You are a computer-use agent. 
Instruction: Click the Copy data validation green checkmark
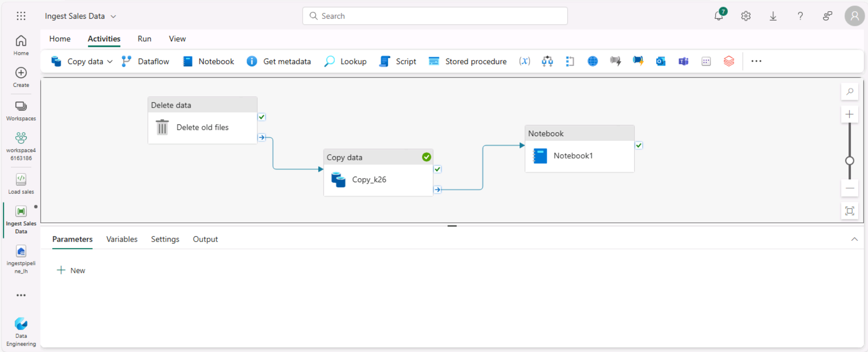(x=427, y=157)
